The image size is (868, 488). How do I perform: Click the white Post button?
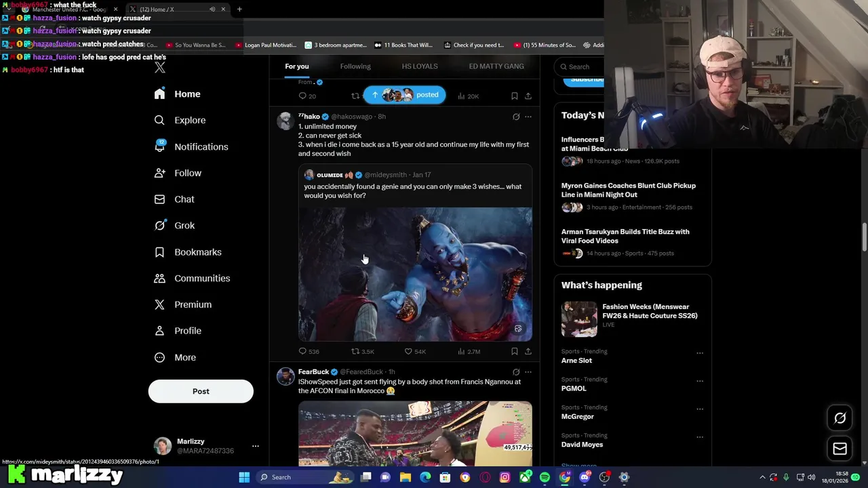coord(201,391)
